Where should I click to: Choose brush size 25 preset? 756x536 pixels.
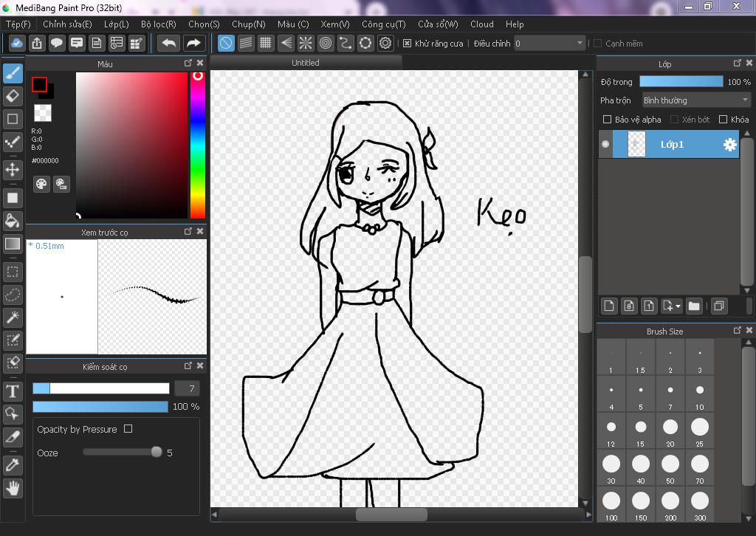(700, 431)
